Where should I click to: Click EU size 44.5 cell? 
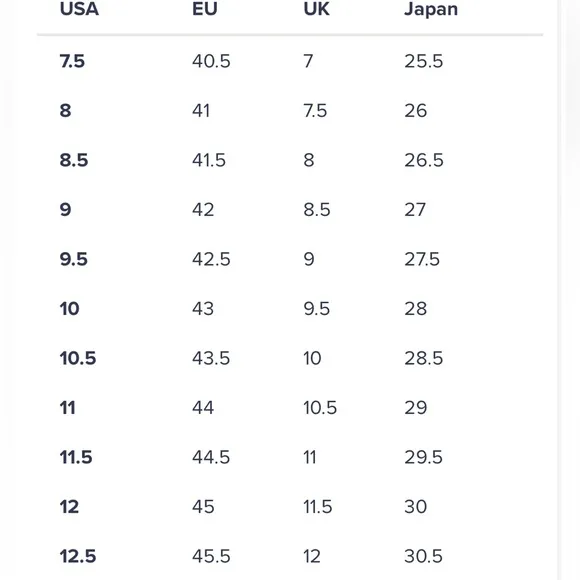211,457
